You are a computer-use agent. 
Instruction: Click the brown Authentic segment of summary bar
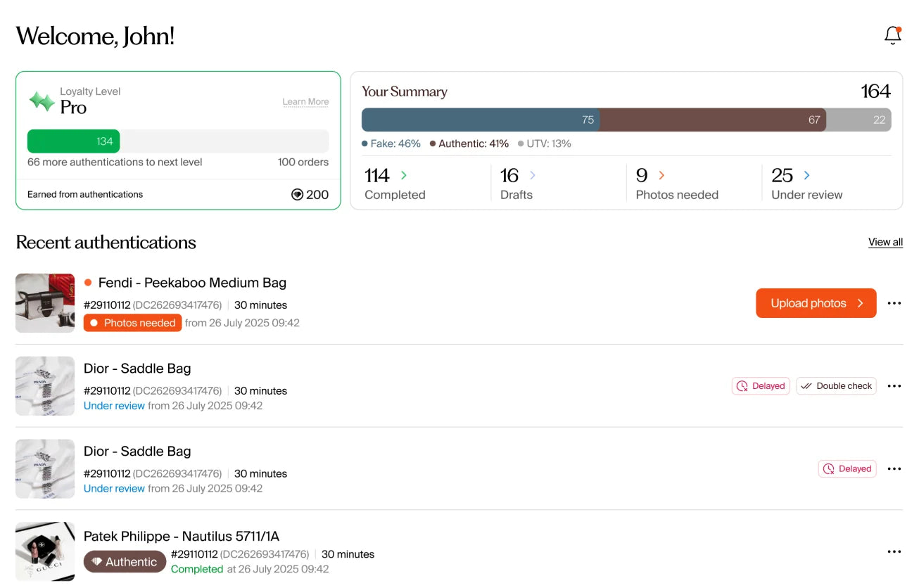pyautogui.click(x=711, y=120)
